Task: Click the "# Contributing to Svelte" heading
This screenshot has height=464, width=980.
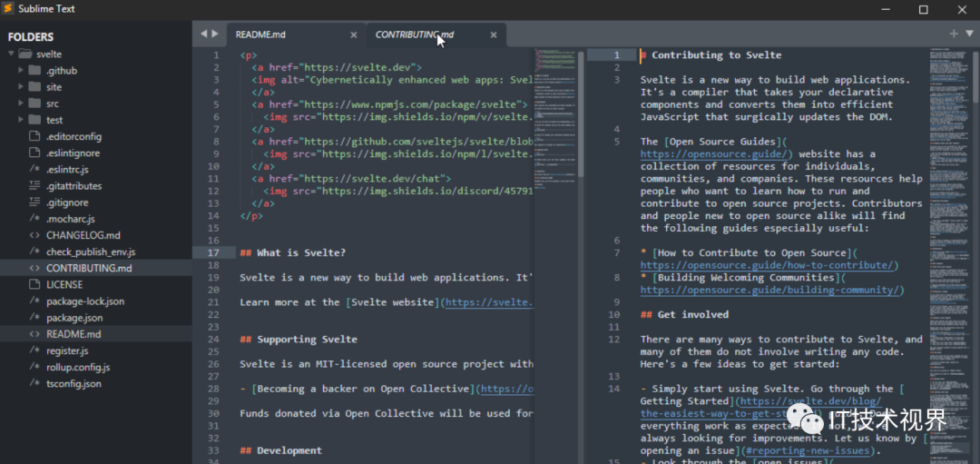Action: 711,55
